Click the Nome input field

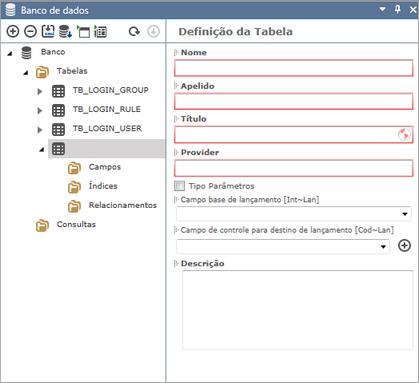point(293,68)
